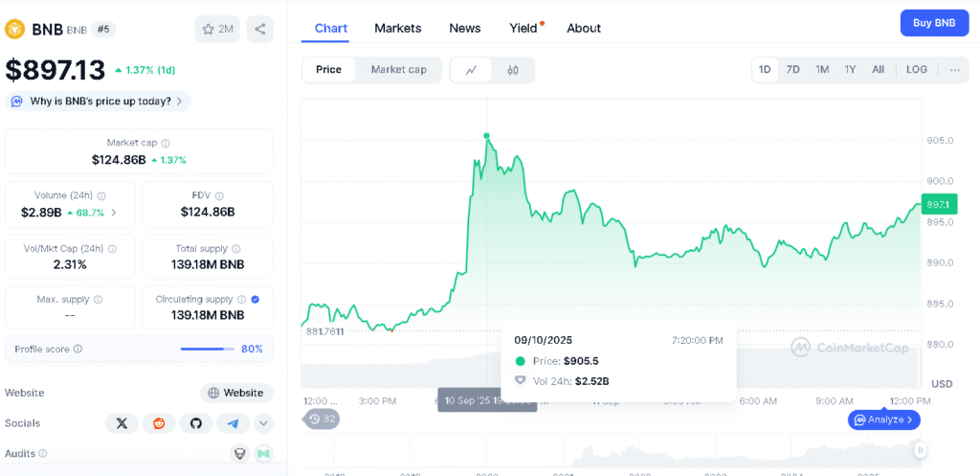Open BNB's GitHub repository link
The image size is (980, 476).
coord(196,423)
